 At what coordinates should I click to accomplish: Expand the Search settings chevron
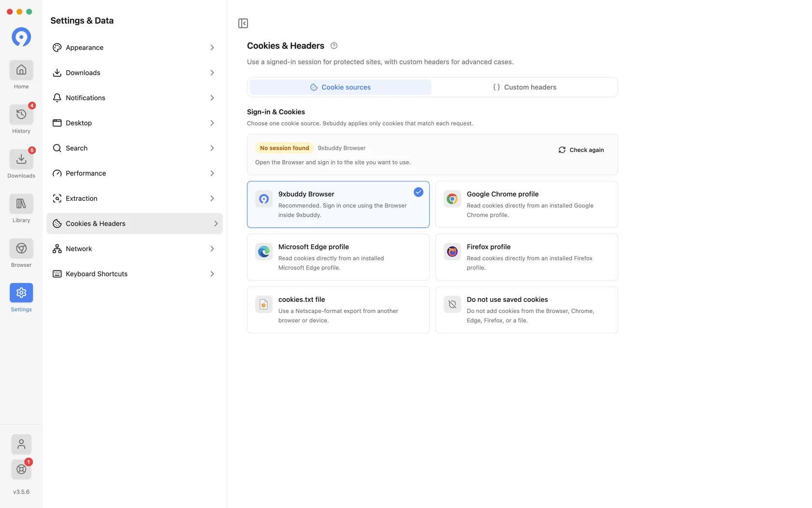(x=212, y=148)
